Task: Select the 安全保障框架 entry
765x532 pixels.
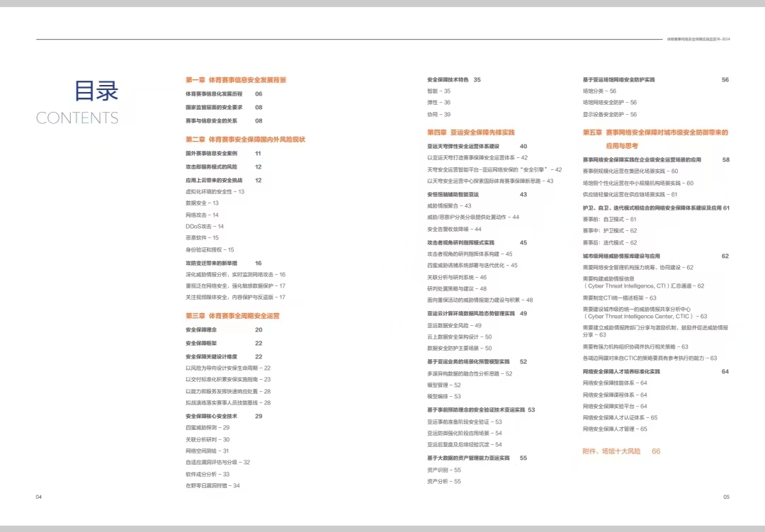Action: coord(201,343)
